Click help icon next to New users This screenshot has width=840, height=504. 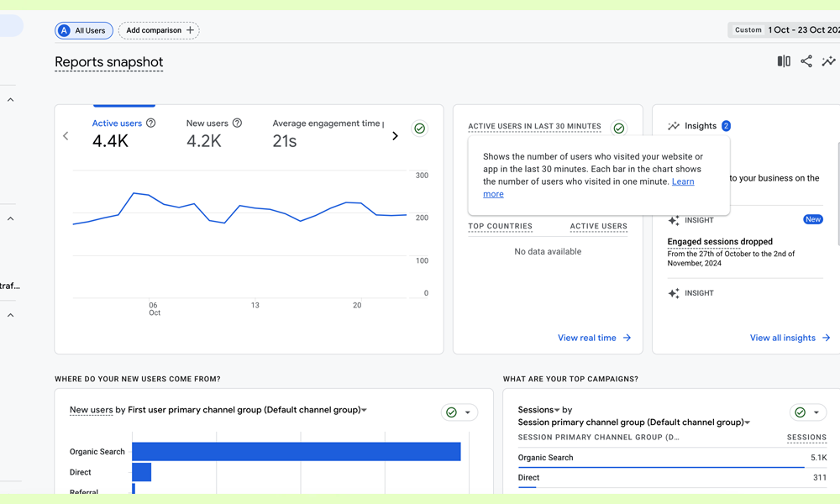tap(237, 123)
